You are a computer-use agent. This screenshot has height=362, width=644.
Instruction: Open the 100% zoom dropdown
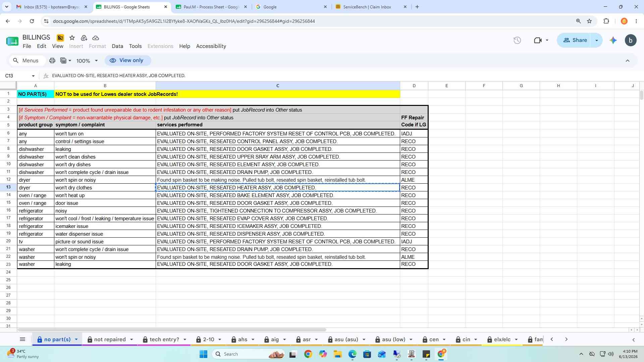click(x=87, y=61)
